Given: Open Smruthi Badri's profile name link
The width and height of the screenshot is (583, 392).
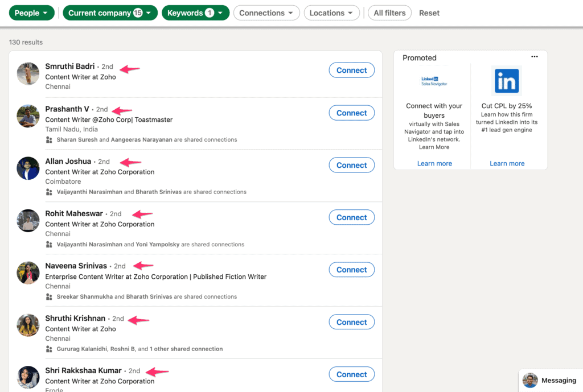Looking at the screenshot, I should [70, 67].
